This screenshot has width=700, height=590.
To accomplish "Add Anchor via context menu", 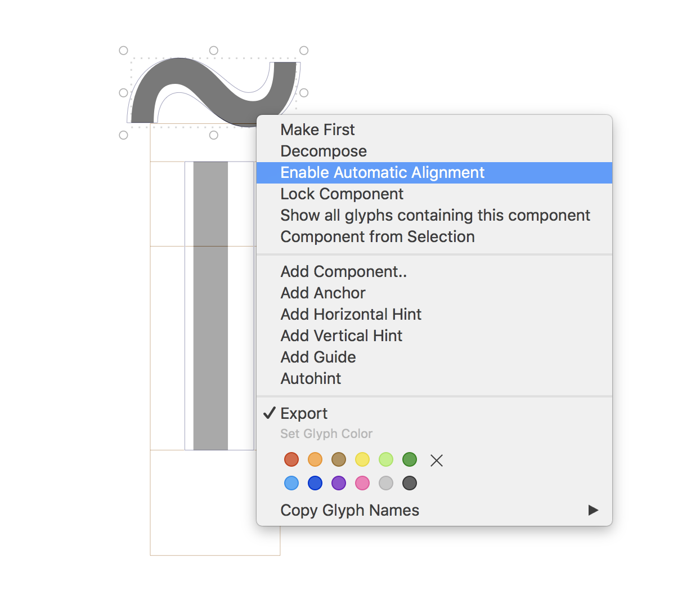I will [323, 293].
